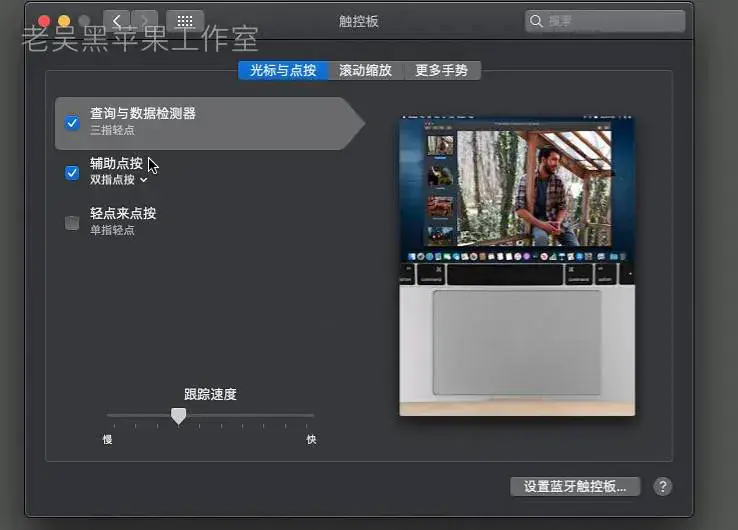Open the 双指点按 dropdown
Viewport: 738px width, 530px height.
pos(119,180)
